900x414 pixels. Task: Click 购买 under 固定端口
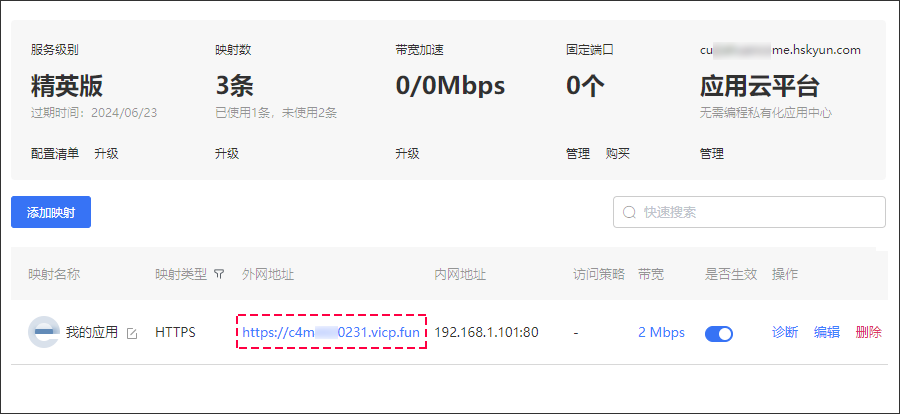tap(618, 153)
